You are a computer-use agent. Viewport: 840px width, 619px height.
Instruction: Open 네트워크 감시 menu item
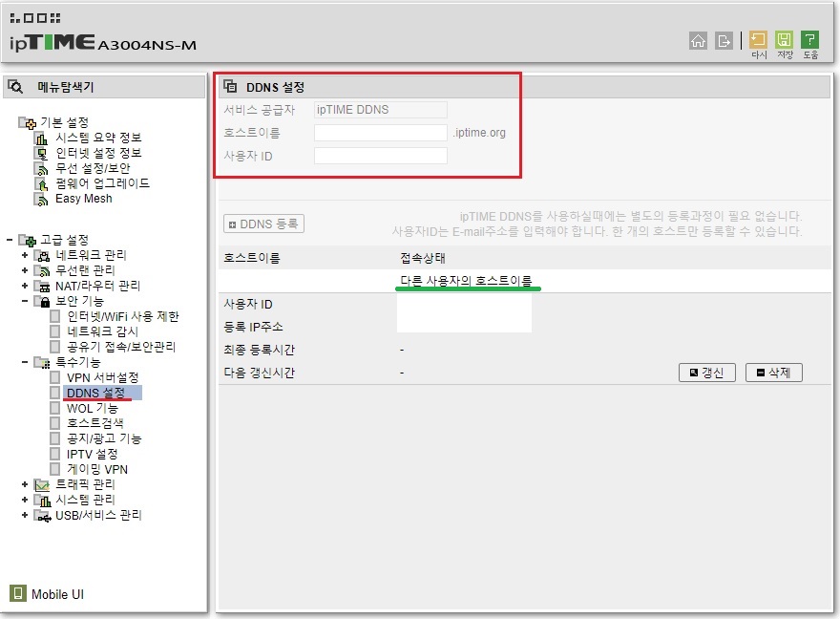pos(102,331)
